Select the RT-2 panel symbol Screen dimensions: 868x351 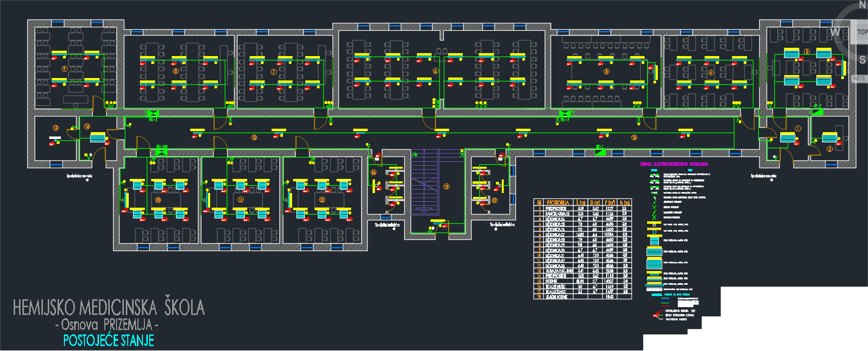817,112
